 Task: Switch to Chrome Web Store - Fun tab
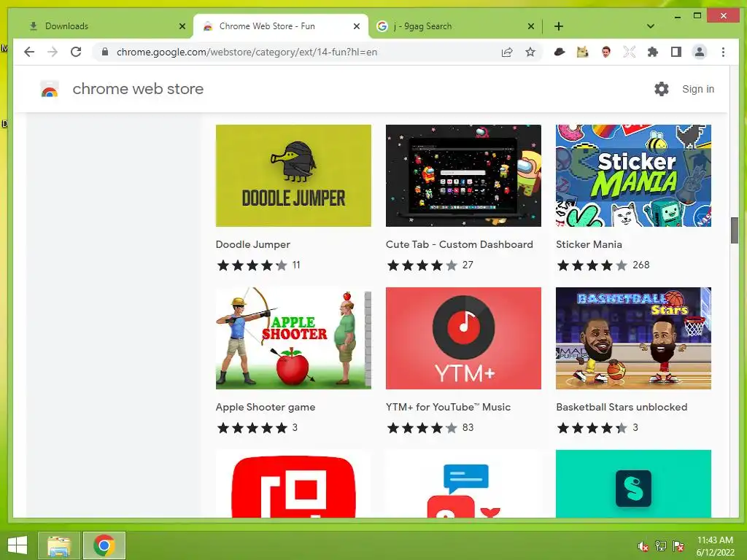click(x=281, y=26)
